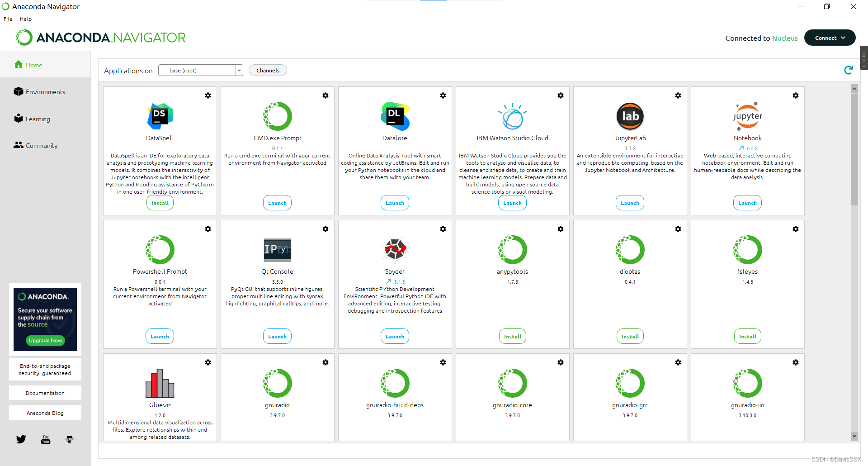Viewport: 868px width, 466px height.
Task: Click the Channels button
Action: [268, 71]
